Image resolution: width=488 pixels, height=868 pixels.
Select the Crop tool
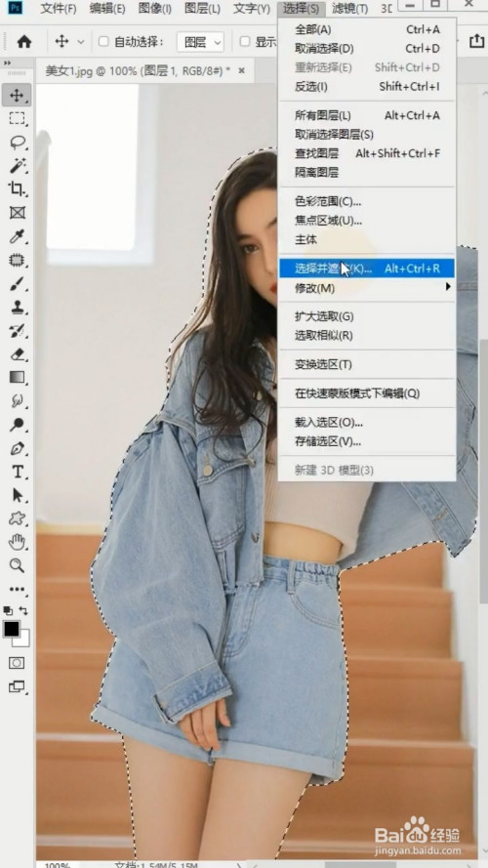point(17,189)
